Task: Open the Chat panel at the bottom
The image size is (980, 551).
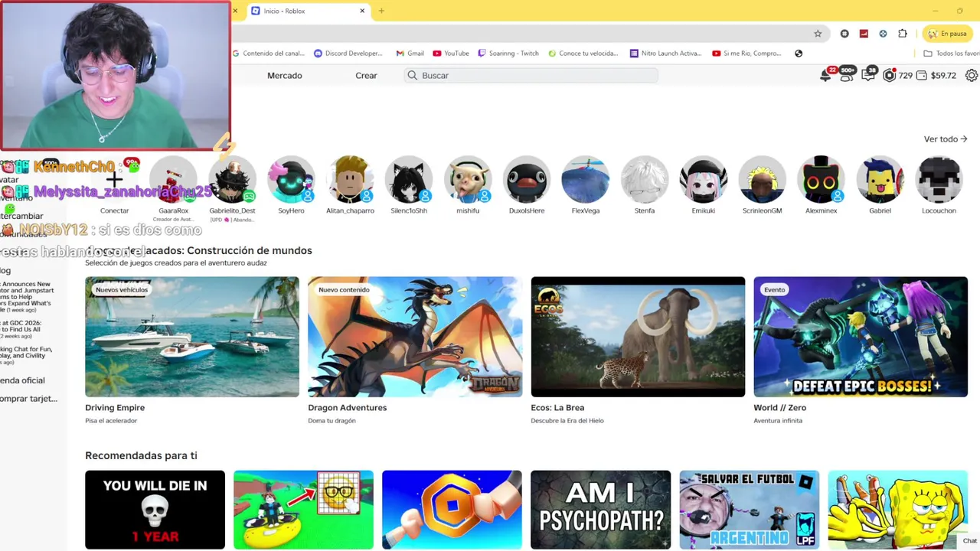Action: (x=969, y=541)
